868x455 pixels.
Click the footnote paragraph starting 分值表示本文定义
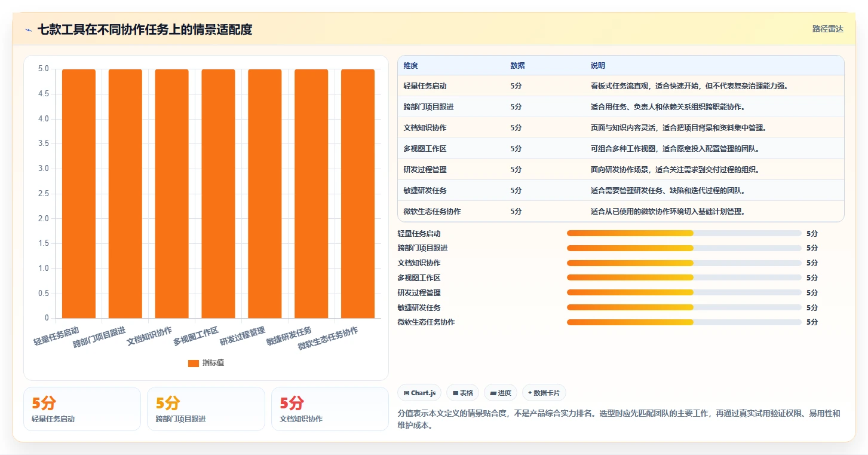click(x=618, y=420)
